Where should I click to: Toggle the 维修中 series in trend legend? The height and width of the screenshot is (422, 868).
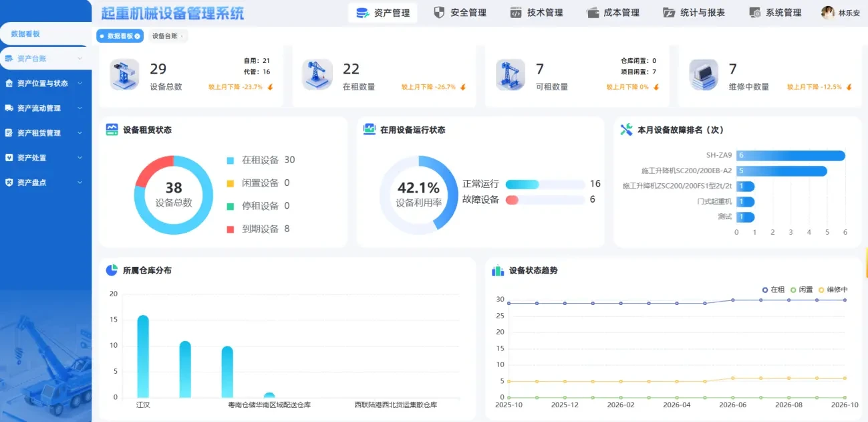tap(833, 290)
